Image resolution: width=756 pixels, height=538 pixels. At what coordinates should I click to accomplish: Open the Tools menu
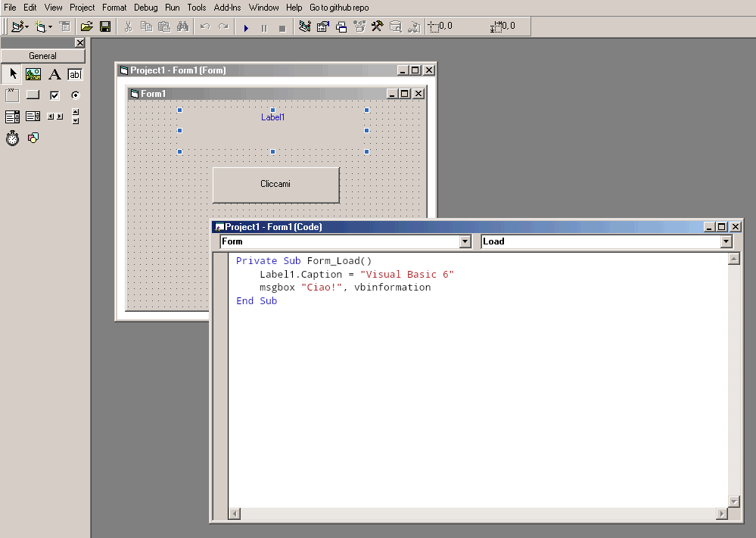(197, 8)
